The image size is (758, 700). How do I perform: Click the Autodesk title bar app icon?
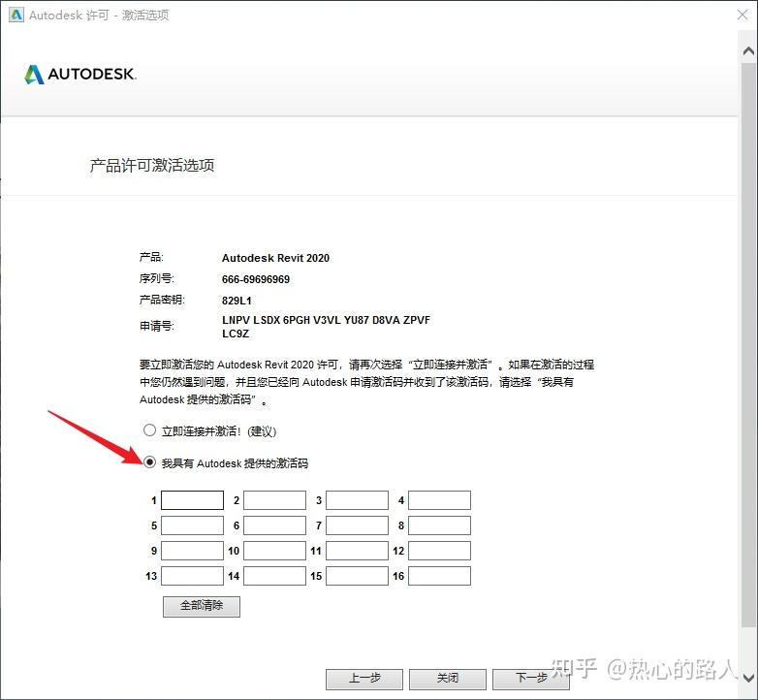pyautogui.click(x=16, y=15)
